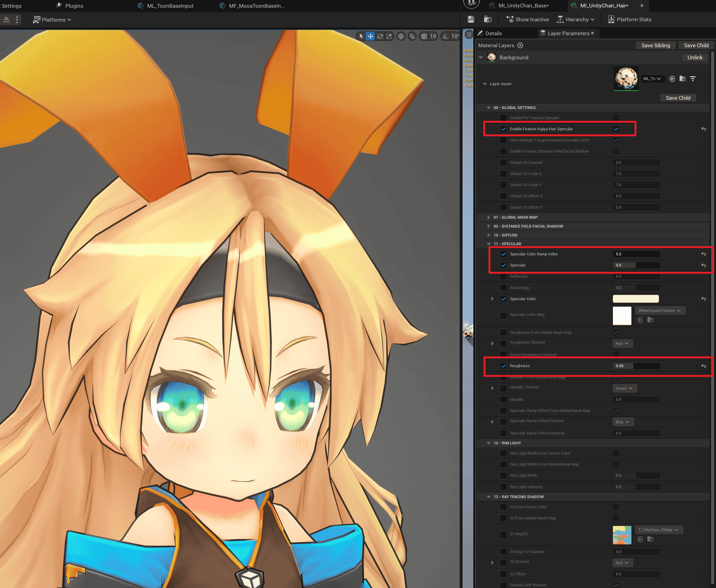Image resolution: width=716 pixels, height=588 pixels.
Task: Click Save Child under Layer Asset
Action: pyautogui.click(x=678, y=98)
